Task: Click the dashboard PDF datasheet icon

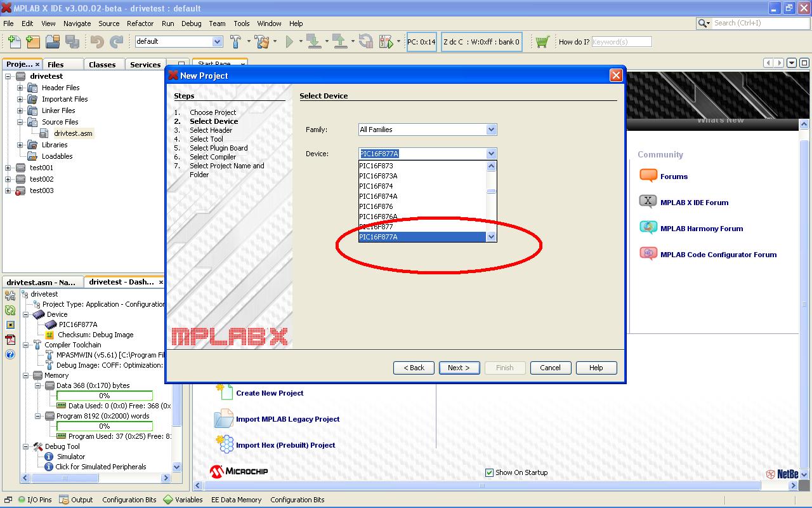Action: tap(10, 340)
